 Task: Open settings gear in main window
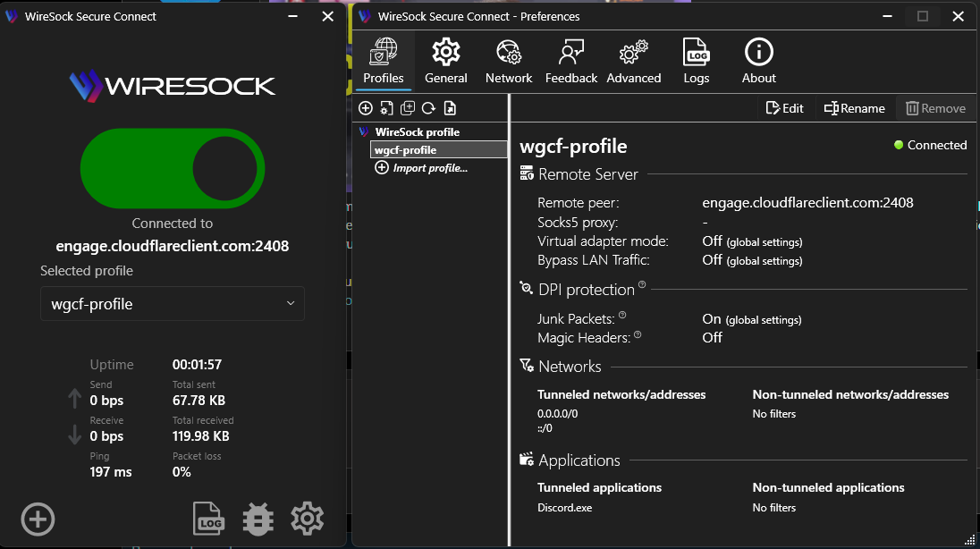coord(307,519)
